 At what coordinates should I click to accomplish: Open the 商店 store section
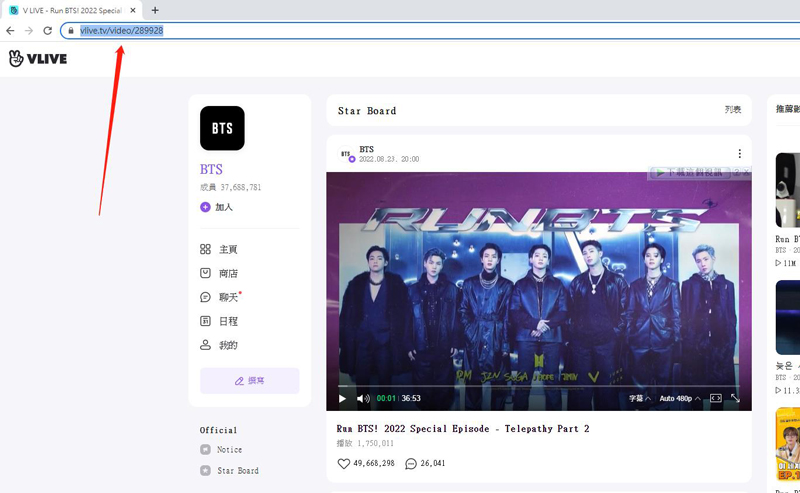tap(219, 273)
